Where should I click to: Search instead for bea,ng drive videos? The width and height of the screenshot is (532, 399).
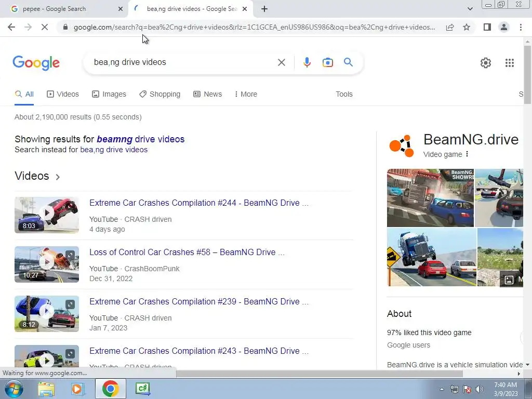click(114, 150)
